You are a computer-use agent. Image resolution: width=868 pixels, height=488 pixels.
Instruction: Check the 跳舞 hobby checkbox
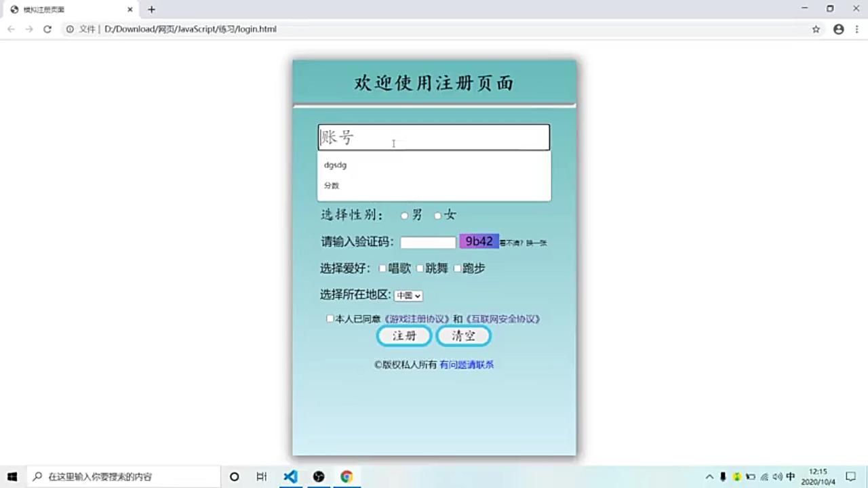coord(420,268)
